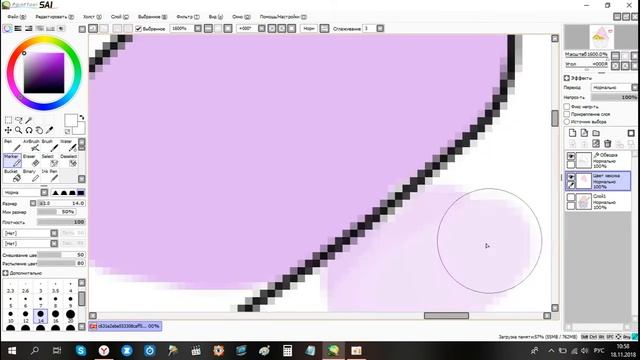Open the stabilizer value dropdown
640x360 pixels.
(380, 29)
